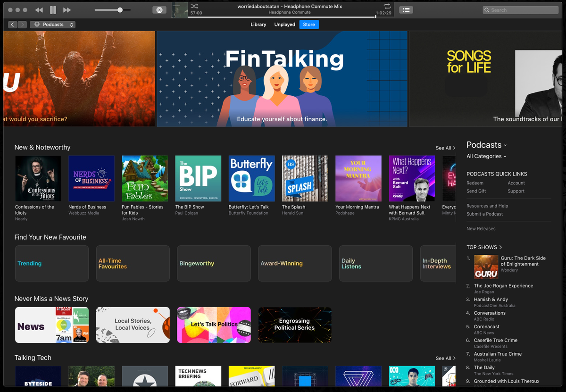This screenshot has height=392, width=566.
Task: Switch to the Unplayed tab
Action: coord(285,25)
